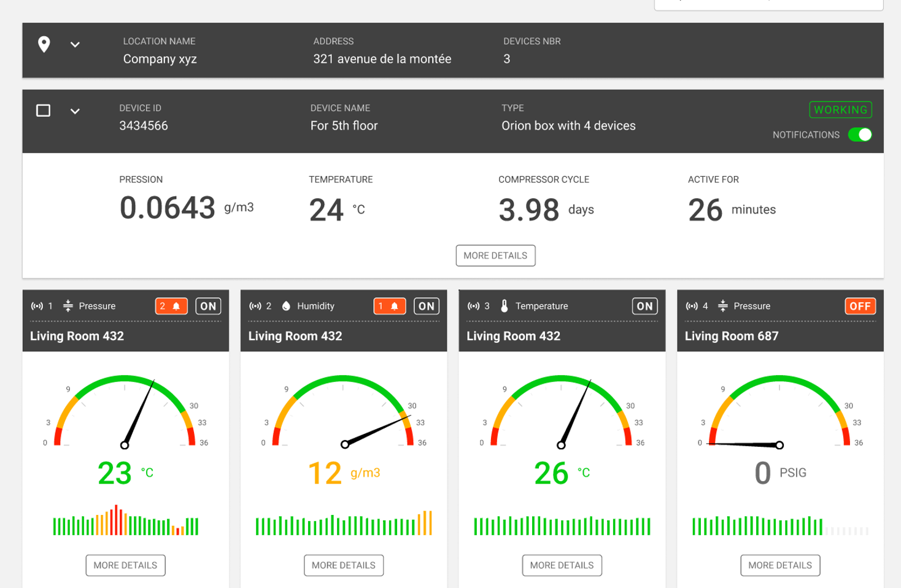Switch off the ON toggle for Pressure sensor 1
Image resolution: width=901 pixels, height=588 pixels.
coord(208,306)
